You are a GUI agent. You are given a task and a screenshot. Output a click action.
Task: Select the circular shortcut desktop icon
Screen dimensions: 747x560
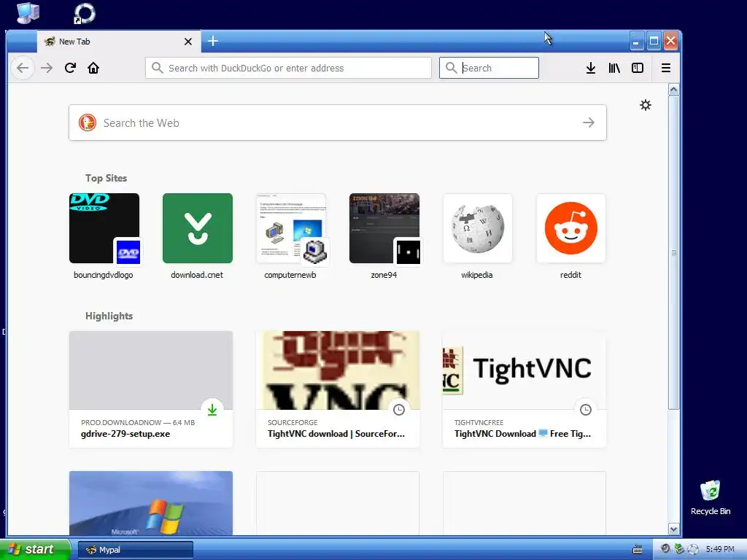click(85, 13)
